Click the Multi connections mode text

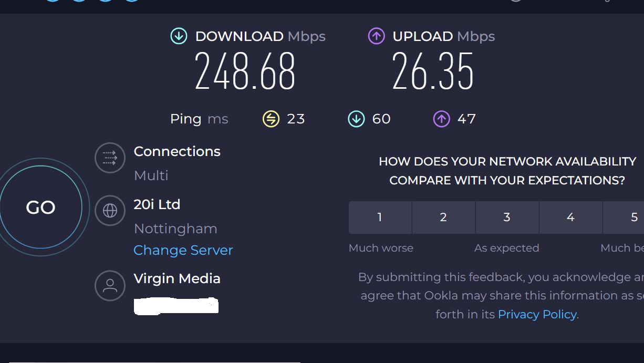pos(151,175)
